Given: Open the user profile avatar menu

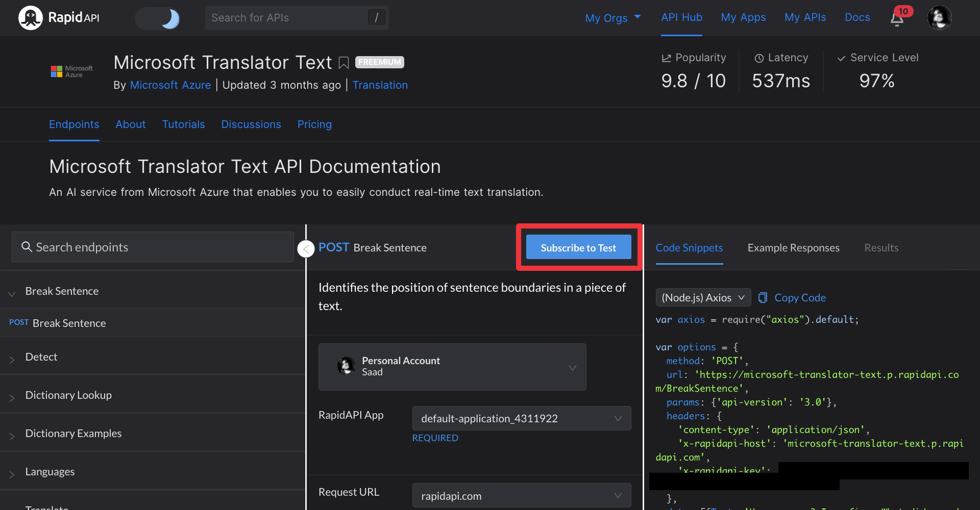Looking at the screenshot, I should click(939, 18).
